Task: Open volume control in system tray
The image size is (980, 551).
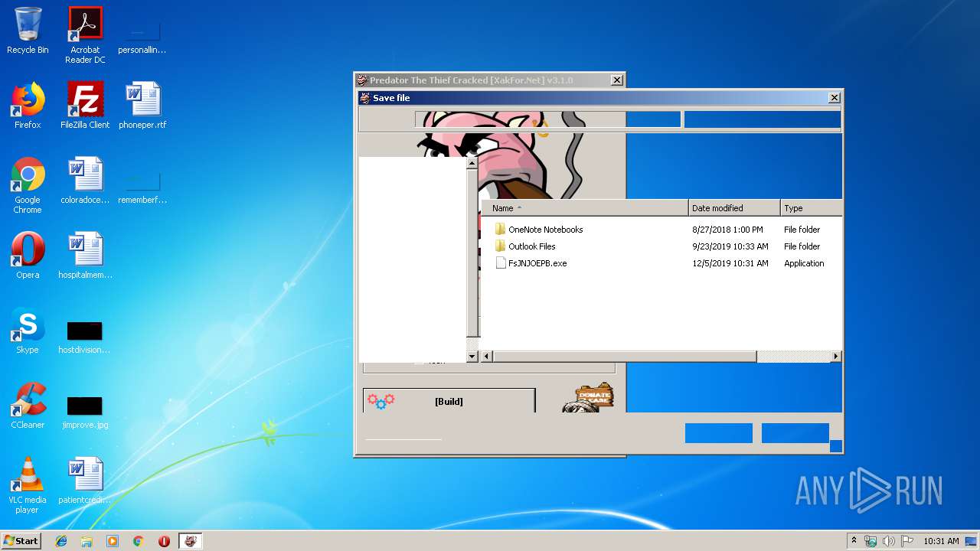Action: 889,541
